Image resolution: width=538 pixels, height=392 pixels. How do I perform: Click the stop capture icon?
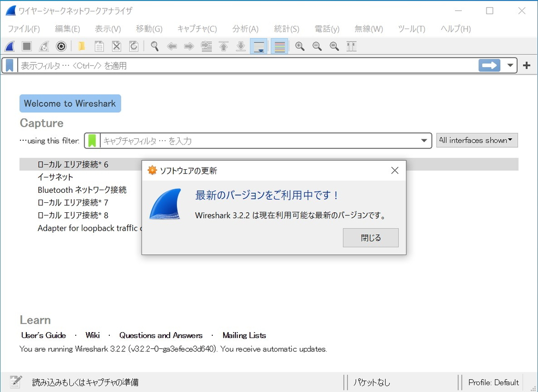point(26,46)
